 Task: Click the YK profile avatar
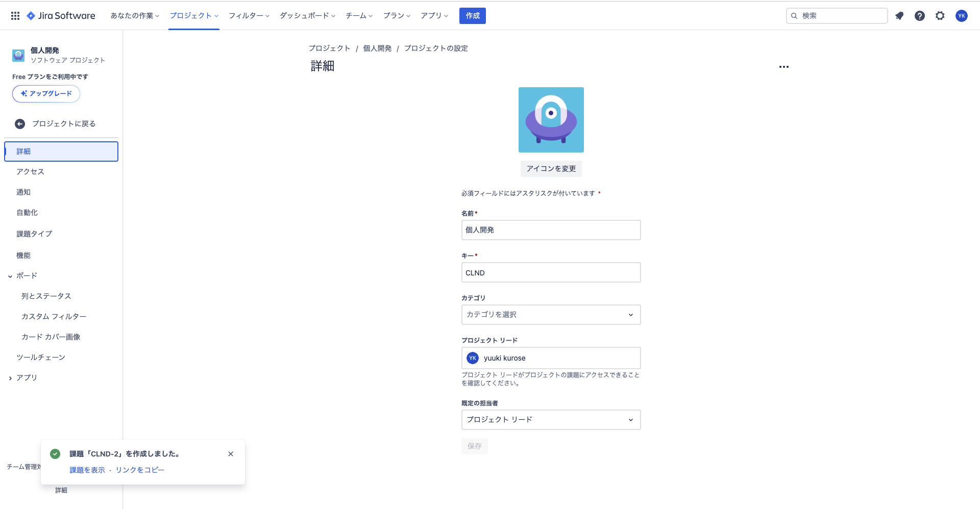point(962,16)
